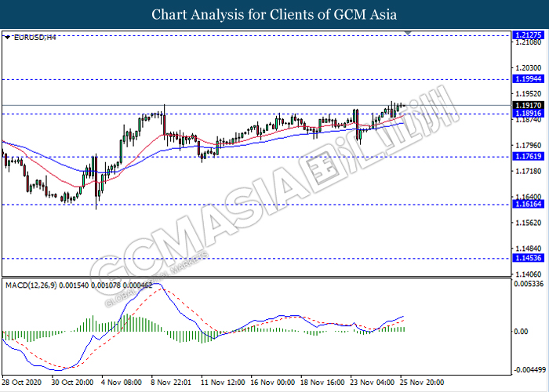Click the chart shift triangle marker on the top edge
The image size is (549, 392).
[408, 33]
